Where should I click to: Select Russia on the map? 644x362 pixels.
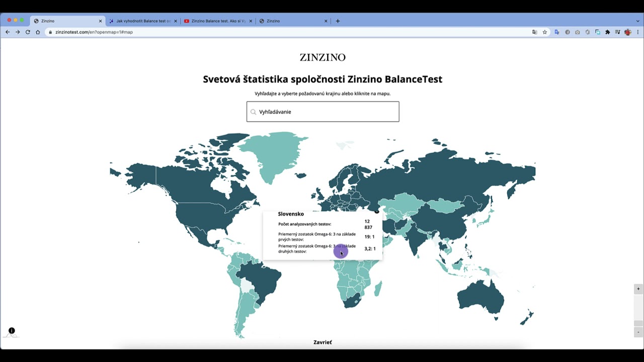(443, 173)
